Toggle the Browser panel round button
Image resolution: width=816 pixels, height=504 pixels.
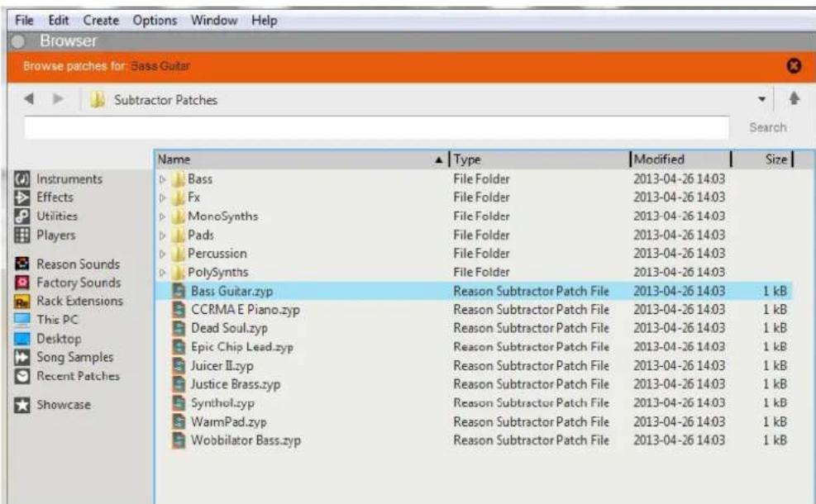click(18, 41)
